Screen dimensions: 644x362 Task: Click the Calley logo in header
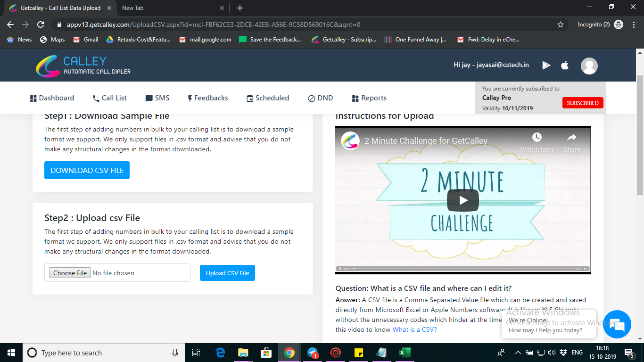(x=83, y=66)
